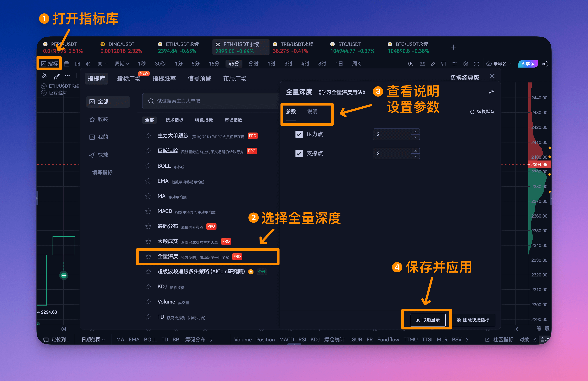The width and height of the screenshot is (588, 381).
Task: Click the split-layout grid icon in toolbar
Action: click(x=77, y=64)
